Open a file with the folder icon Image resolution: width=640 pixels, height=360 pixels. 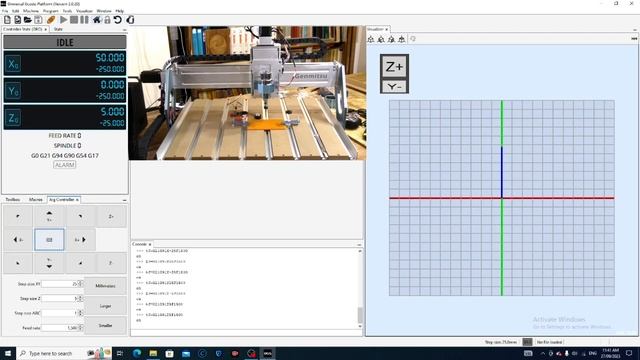point(28,20)
